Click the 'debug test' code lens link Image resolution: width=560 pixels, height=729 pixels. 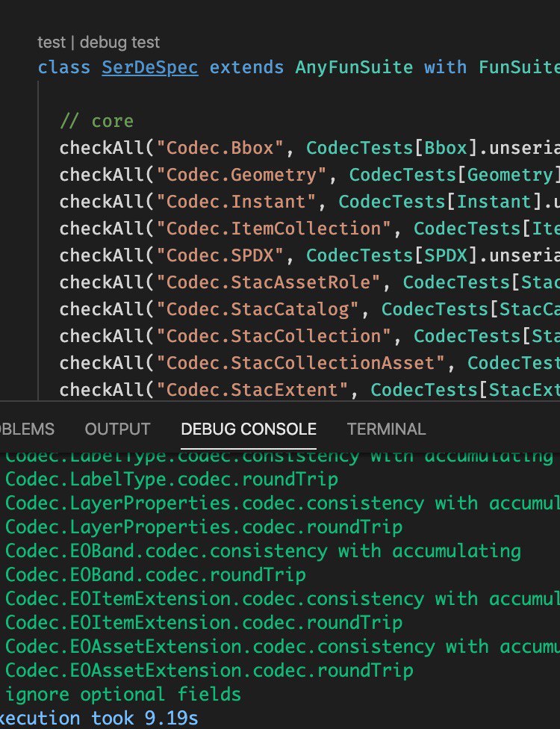coord(119,43)
